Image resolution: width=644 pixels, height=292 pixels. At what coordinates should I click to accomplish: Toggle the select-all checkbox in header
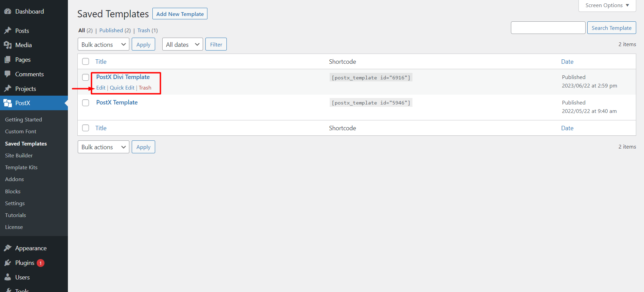(x=86, y=61)
